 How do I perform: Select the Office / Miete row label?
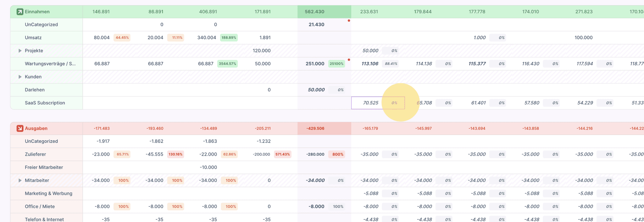click(x=40, y=207)
